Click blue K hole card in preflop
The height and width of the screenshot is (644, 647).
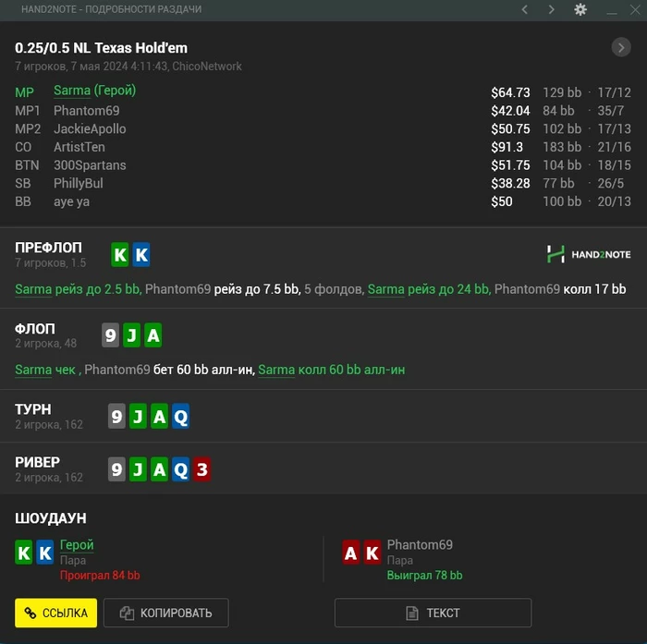141,254
